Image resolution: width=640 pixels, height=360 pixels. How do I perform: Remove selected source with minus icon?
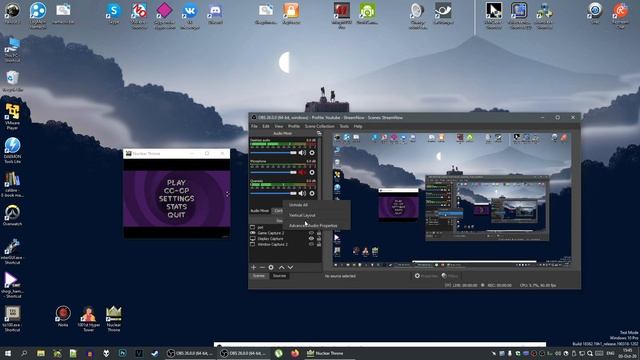click(262, 267)
